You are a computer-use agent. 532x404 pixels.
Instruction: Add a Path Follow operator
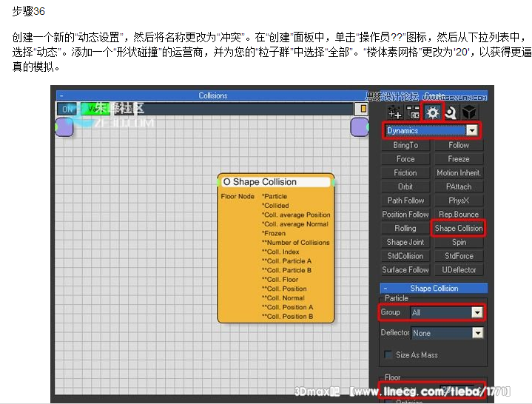405,201
